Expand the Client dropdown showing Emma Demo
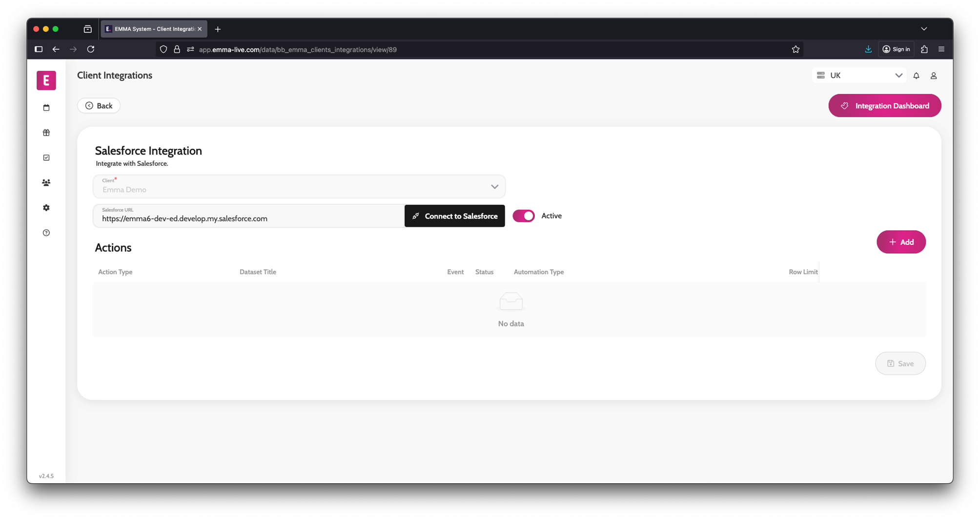Viewport: 980px width, 519px height. point(299,186)
